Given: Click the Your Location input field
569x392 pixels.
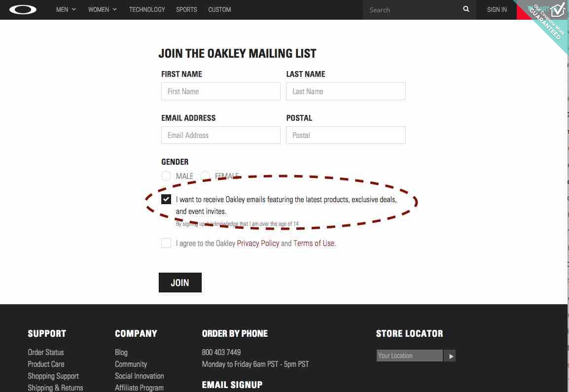Looking at the screenshot, I should (410, 356).
